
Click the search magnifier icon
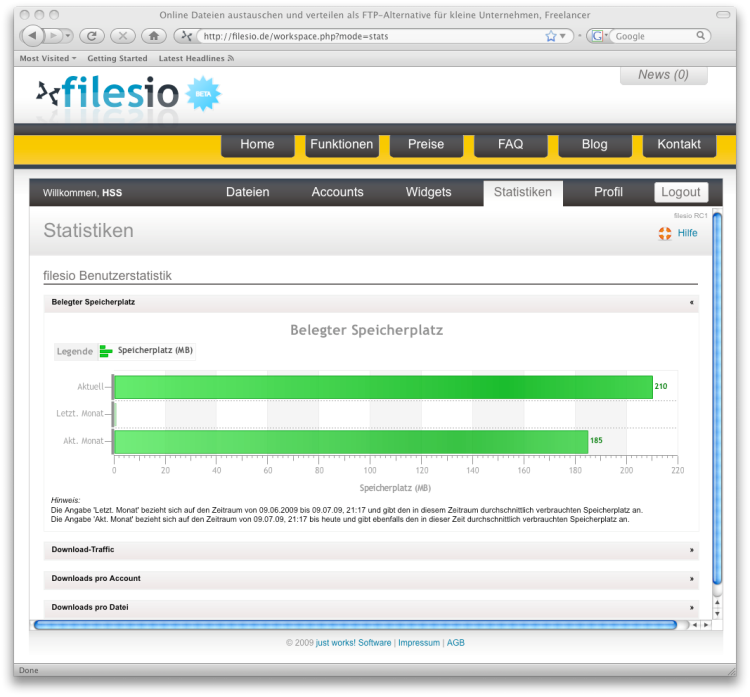tap(700, 35)
